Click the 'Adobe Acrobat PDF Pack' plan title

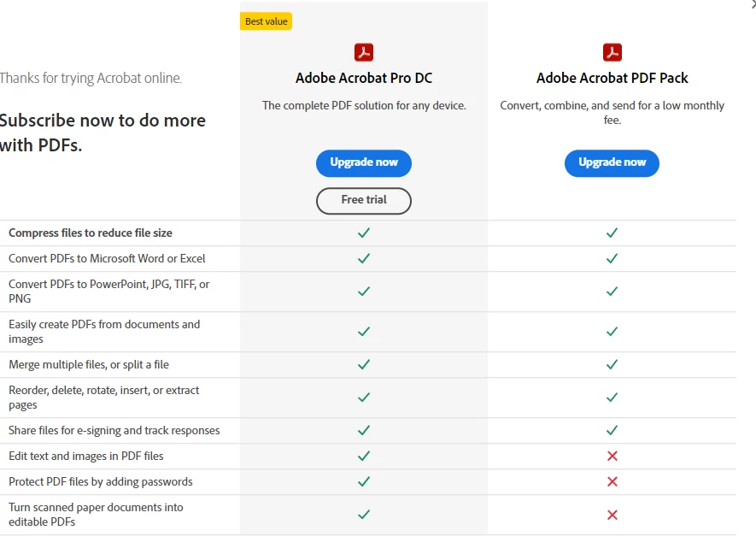(x=612, y=78)
